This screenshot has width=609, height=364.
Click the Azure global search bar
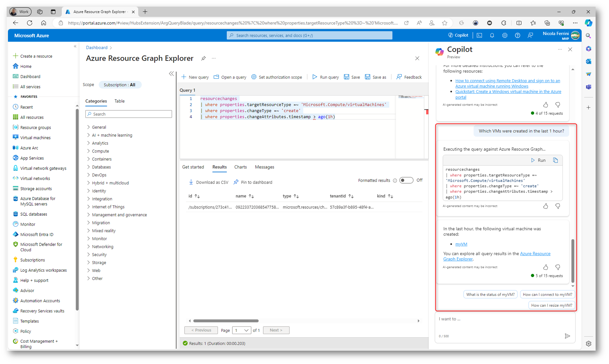tap(309, 35)
